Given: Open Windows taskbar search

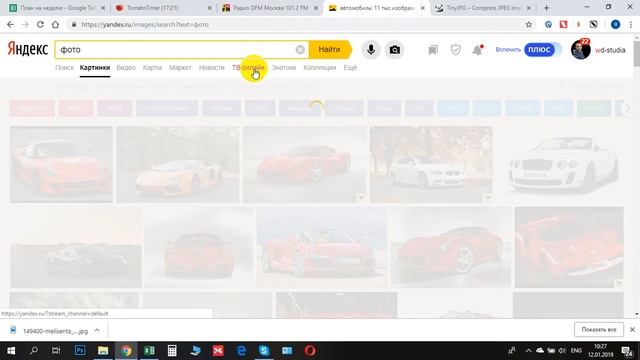Looking at the screenshot, I should pos(34,351).
